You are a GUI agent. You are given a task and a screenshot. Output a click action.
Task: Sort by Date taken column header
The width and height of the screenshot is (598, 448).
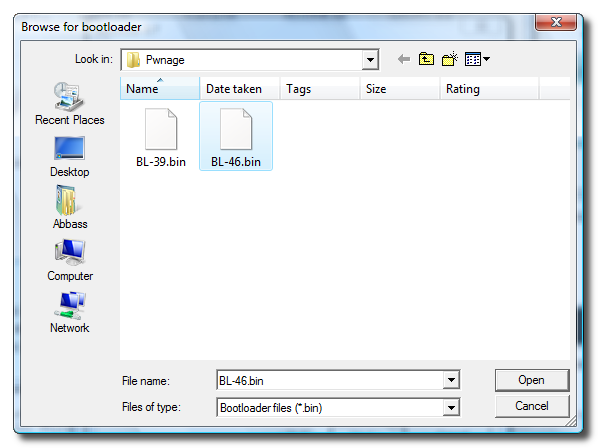tap(240, 88)
